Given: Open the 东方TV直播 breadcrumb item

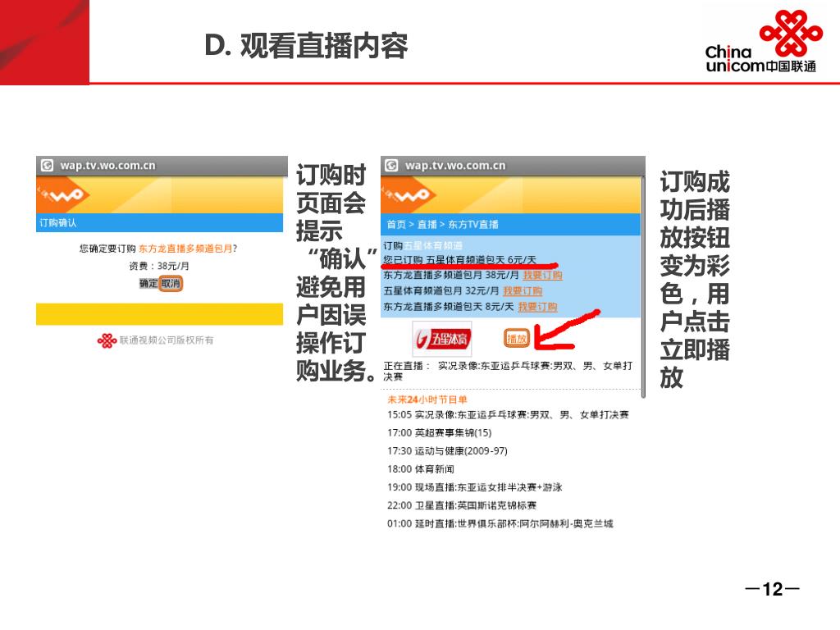Looking at the screenshot, I should [473, 225].
